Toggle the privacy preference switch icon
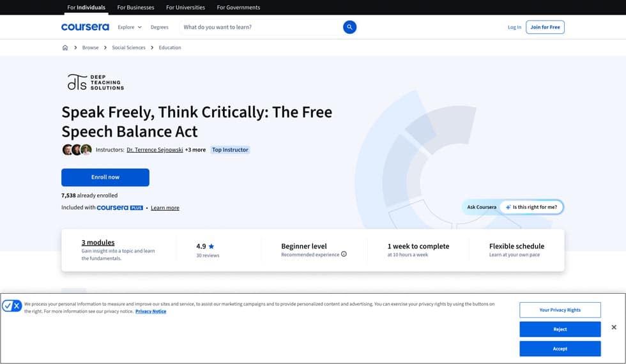 (x=11, y=306)
